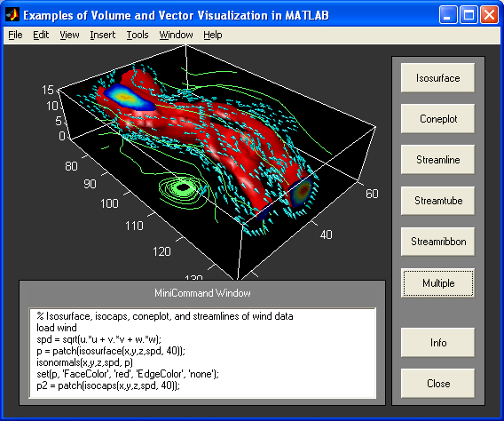Display the Streamtube visualization
The image size is (504, 421).
click(437, 201)
